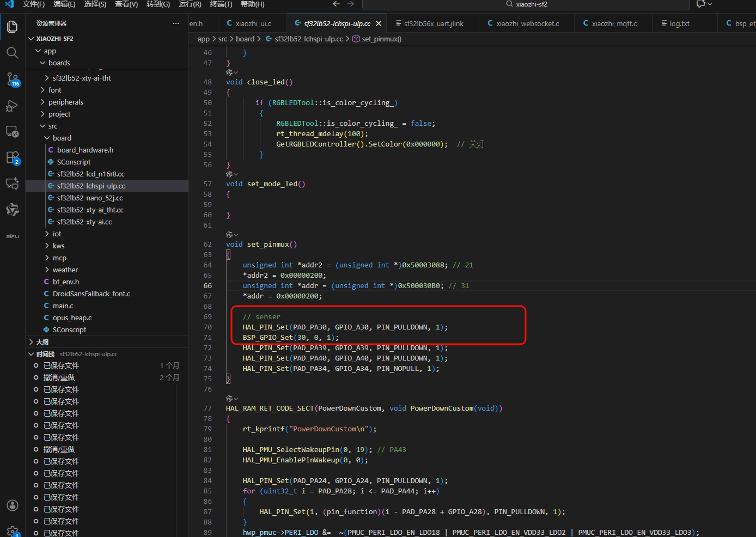Close the sf32lb52-lchspi-ulp.cc tab

coord(379,23)
